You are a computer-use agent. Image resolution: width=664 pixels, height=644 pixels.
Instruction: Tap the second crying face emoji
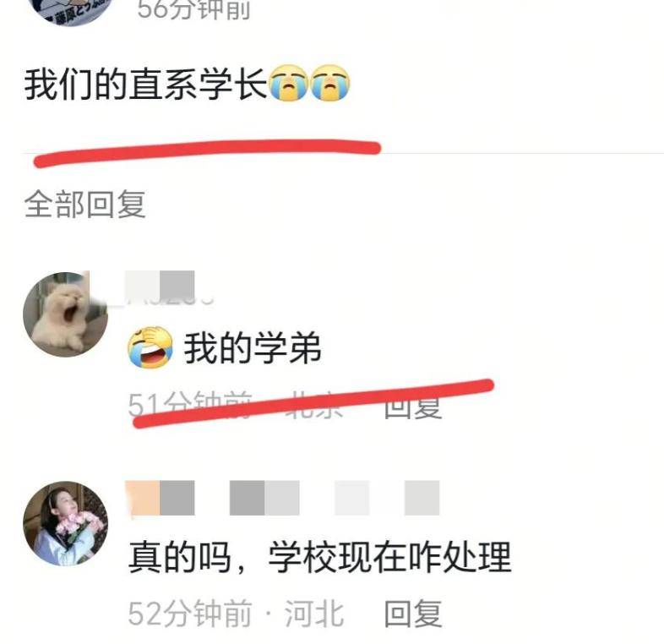click(330, 83)
